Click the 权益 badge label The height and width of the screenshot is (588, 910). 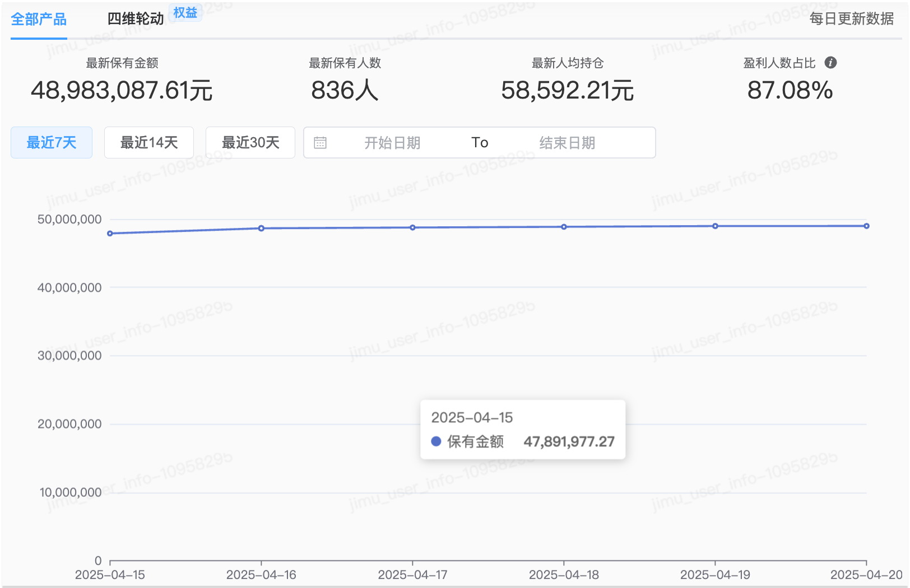pos(185,13)
